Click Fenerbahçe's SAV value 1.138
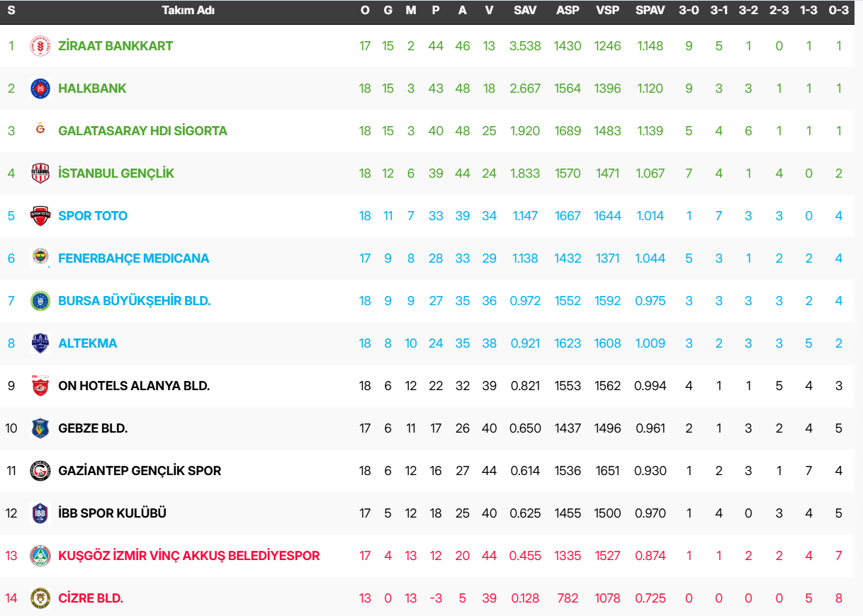Image resolution: width=863 pixels, height=616 pixels. pyautogui.click(x=525, y=258)
